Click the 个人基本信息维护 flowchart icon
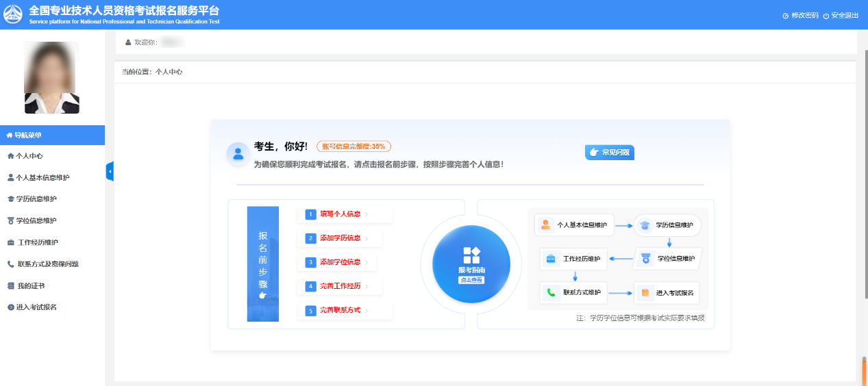 pos(546,224)
